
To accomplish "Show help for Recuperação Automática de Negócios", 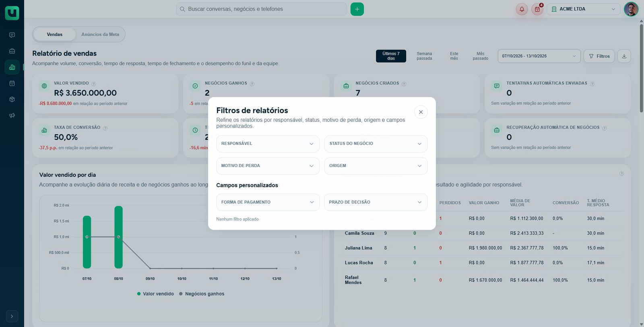I will coord(605,128).
